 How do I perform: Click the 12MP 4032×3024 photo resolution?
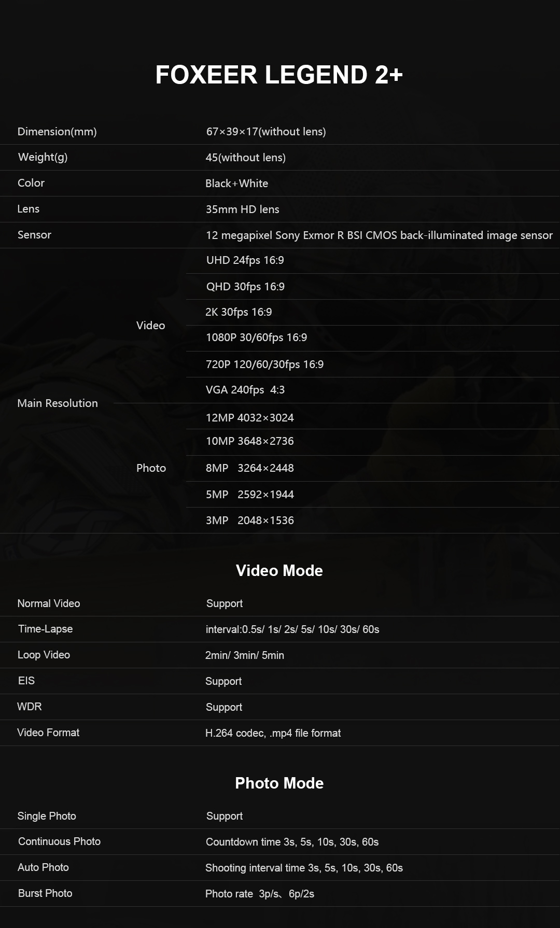point(250,418)
